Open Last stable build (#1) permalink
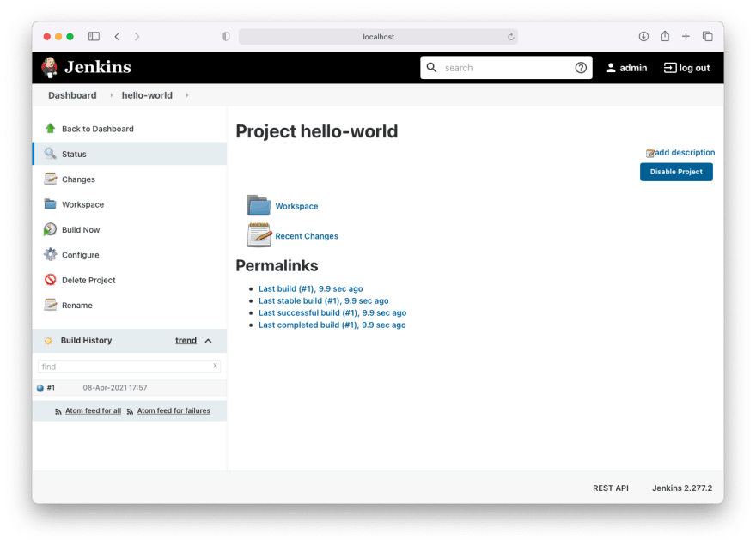The image size is (756, 546). (324, 300)
